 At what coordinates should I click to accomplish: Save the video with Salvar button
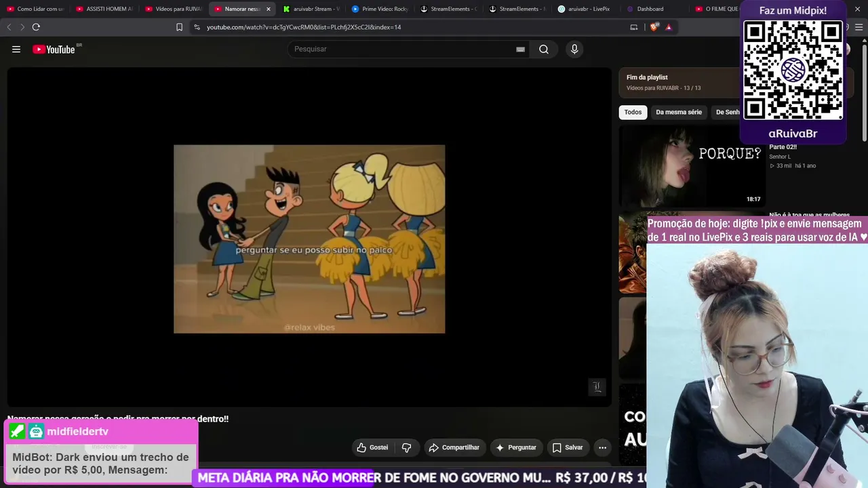click(568, 447)
